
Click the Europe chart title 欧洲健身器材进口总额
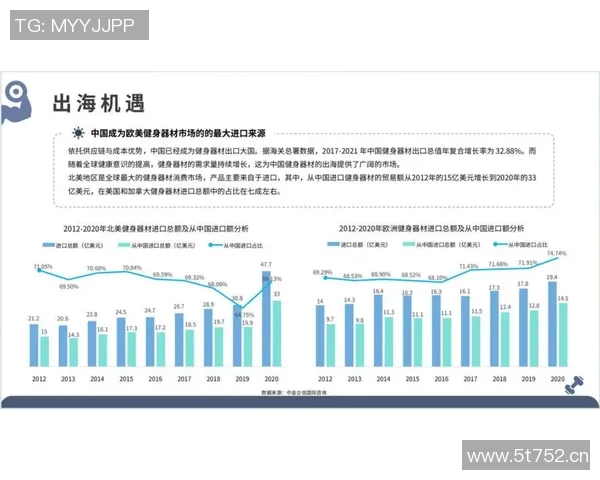pos(432,229)
